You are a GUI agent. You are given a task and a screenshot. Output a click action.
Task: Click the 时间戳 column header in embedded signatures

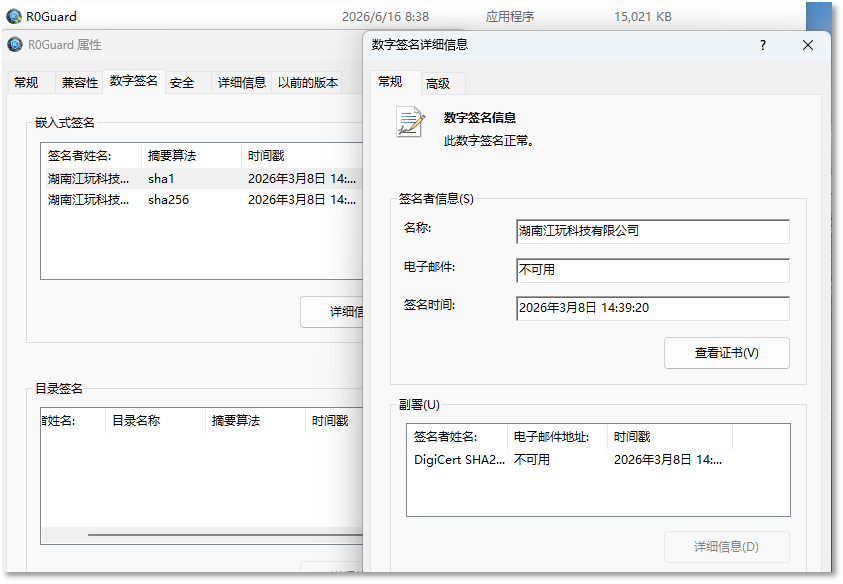[x=303, y=156]
